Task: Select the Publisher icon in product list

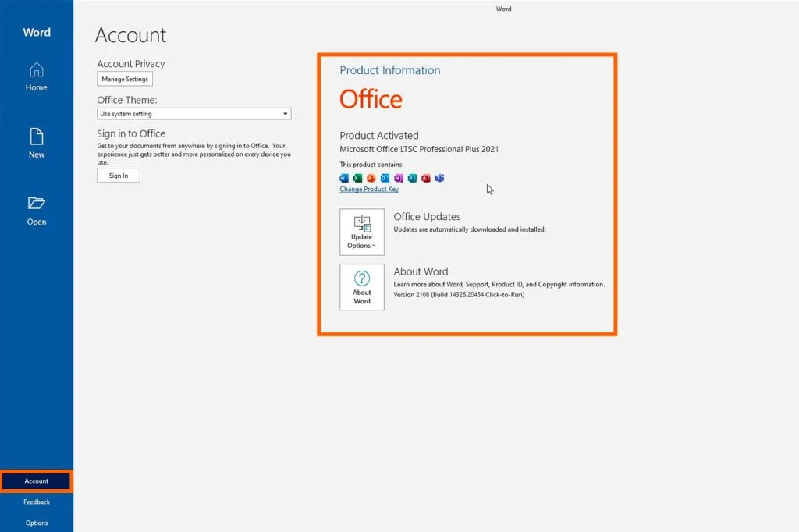Action: [x=412, y=178]
